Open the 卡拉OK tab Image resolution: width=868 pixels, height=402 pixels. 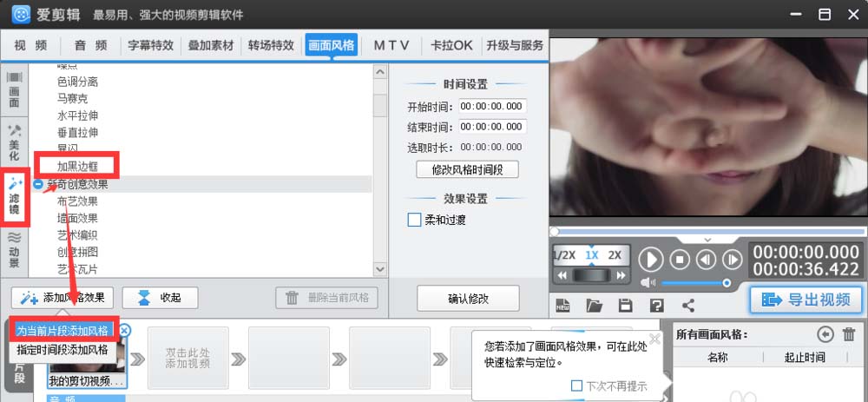pyautogui.click(x=451, y=45)
